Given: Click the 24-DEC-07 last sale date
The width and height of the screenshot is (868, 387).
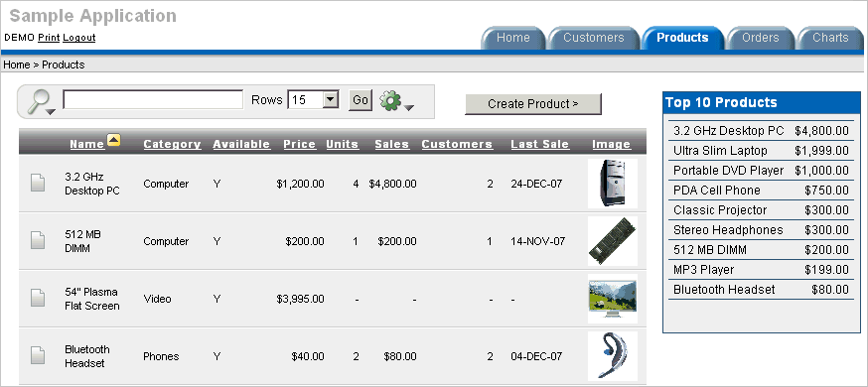Looking at the screenshot, I should point(536,184).
